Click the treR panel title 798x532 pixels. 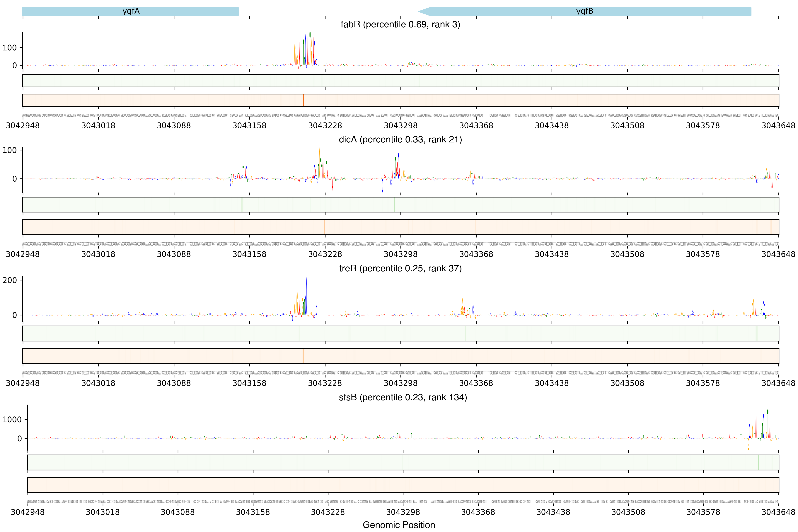tap(400, 268)
